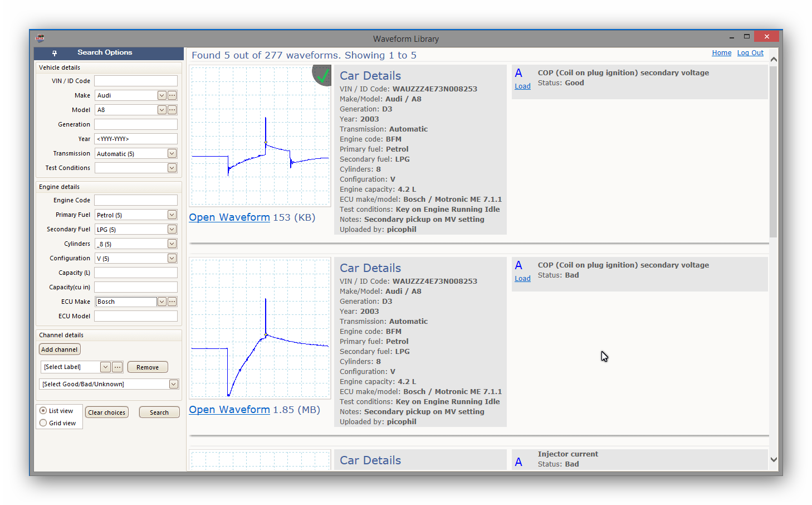Click the Log Out link

tap(750, 53)
